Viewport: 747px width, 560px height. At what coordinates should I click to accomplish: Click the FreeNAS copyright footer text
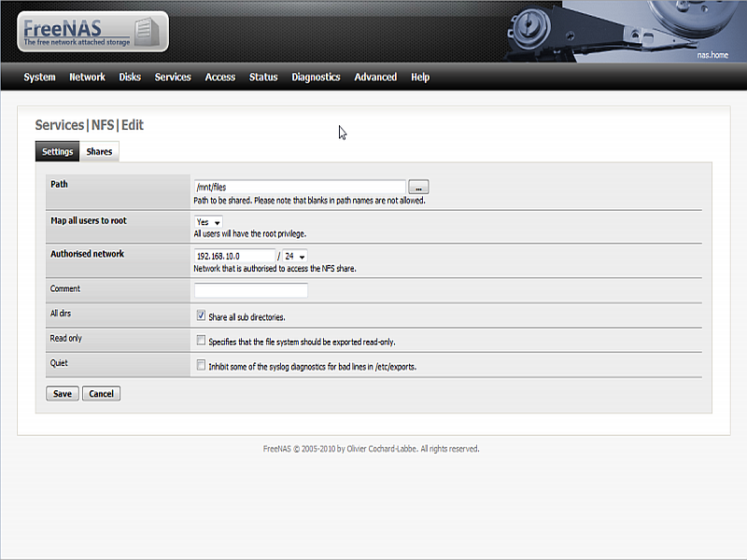tap(371, 449)
